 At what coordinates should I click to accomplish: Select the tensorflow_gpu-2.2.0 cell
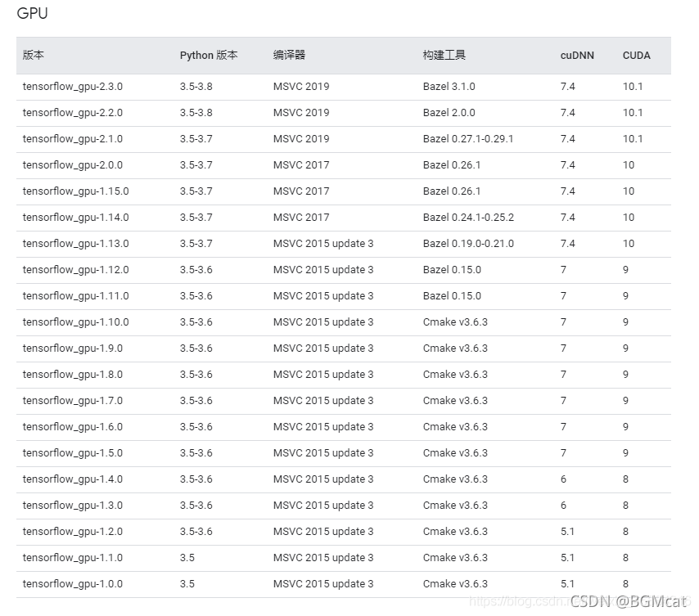[73, 113]
